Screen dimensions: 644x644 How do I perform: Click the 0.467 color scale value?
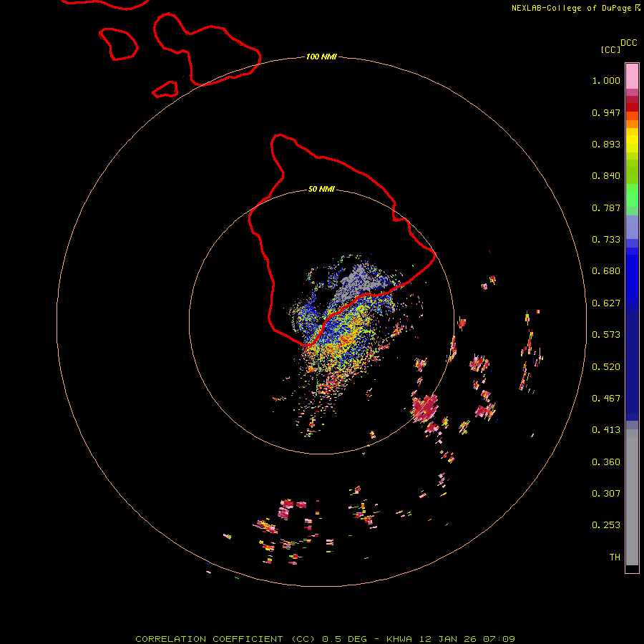(x=606, y=399)
